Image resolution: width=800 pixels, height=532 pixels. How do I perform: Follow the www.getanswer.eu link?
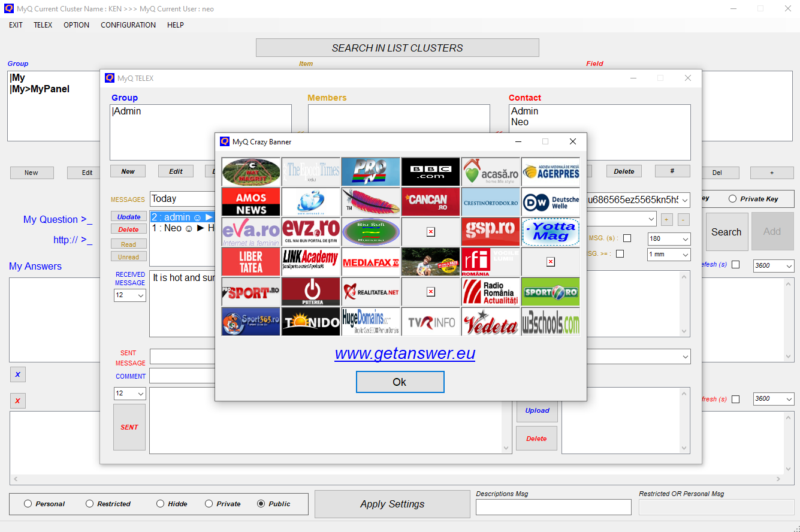[405, 353]
